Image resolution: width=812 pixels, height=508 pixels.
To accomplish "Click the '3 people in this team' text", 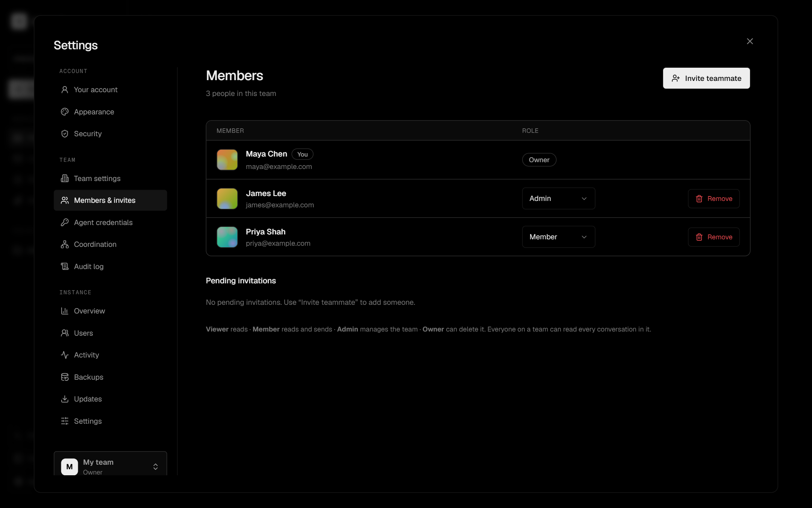I will pos(241,93).
